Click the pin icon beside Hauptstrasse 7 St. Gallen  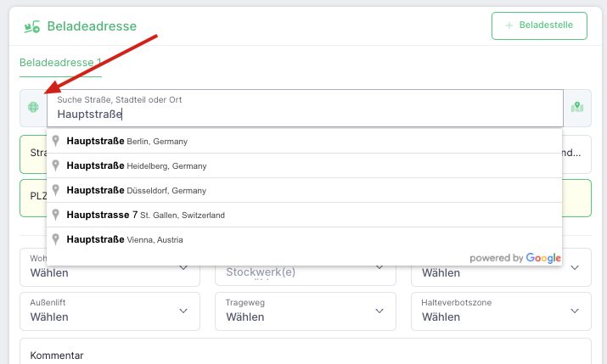click(56, 215)
